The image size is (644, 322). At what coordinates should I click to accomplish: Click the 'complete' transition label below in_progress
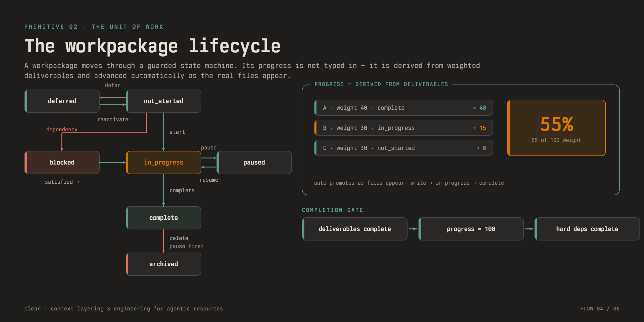[182, 190]
